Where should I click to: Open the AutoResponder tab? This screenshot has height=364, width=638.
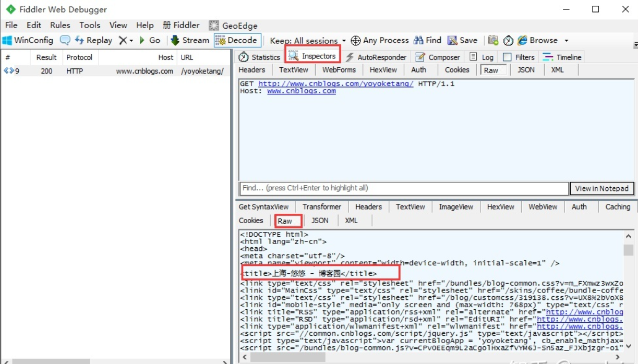(x=376, y=57)
